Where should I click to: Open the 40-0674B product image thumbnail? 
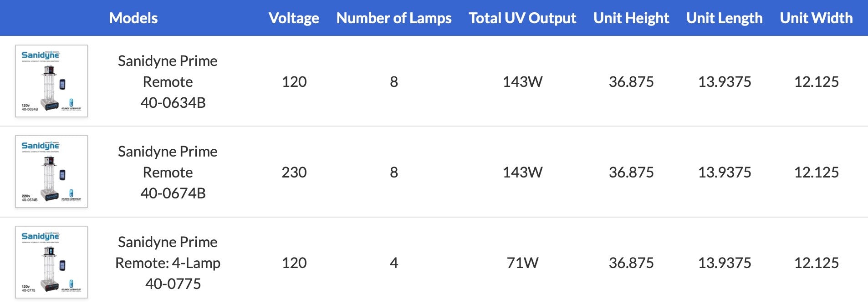point(51,172)
